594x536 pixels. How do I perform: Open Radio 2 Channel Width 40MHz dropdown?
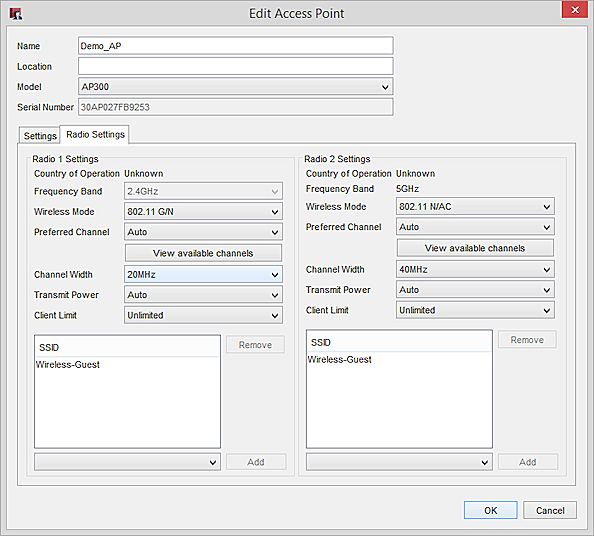pos(475,269)
